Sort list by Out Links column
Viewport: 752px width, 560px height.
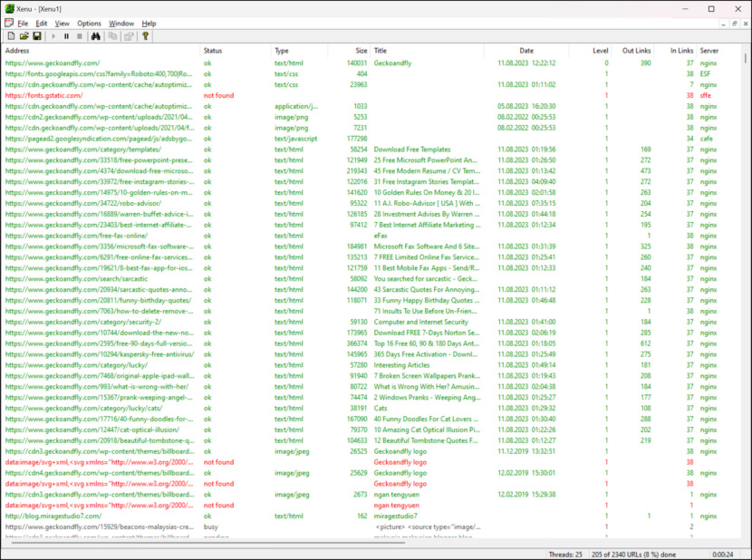(636, 51)
